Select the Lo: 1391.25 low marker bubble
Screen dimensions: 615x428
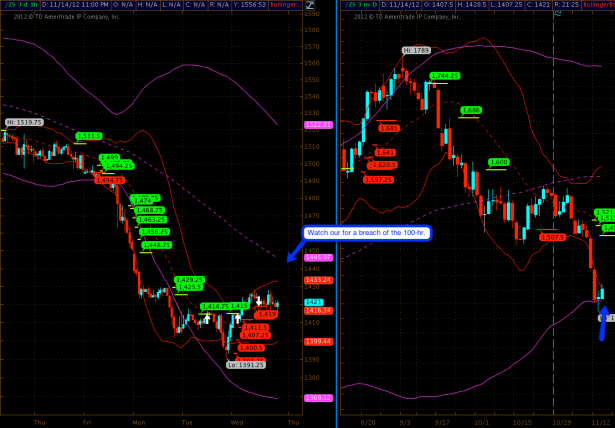click(x=245, y=365)
